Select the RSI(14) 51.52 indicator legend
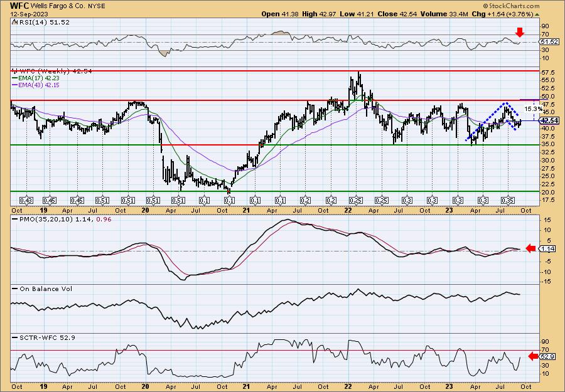Screen dimensions: 565x392 [41, 23]
